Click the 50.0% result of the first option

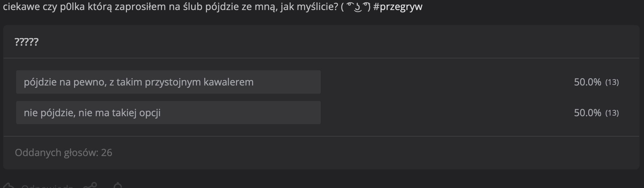(587, 82)
